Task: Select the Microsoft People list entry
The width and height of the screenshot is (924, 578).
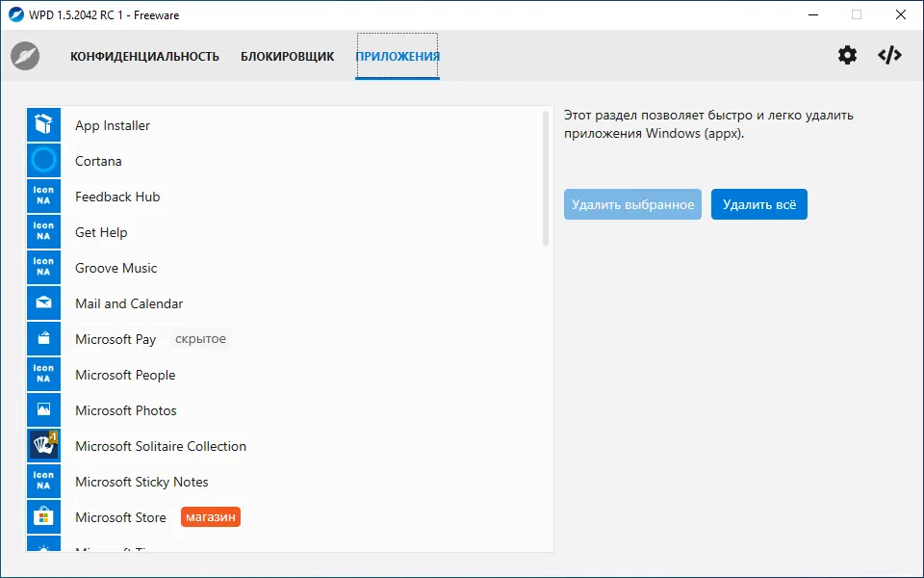Action: 125,375
